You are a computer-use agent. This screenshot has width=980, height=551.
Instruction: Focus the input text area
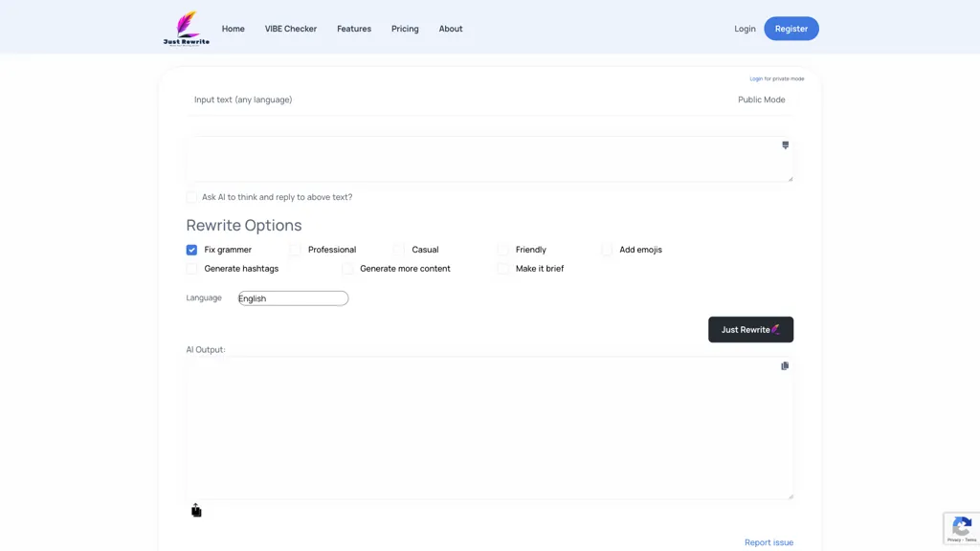pos(489,160)
